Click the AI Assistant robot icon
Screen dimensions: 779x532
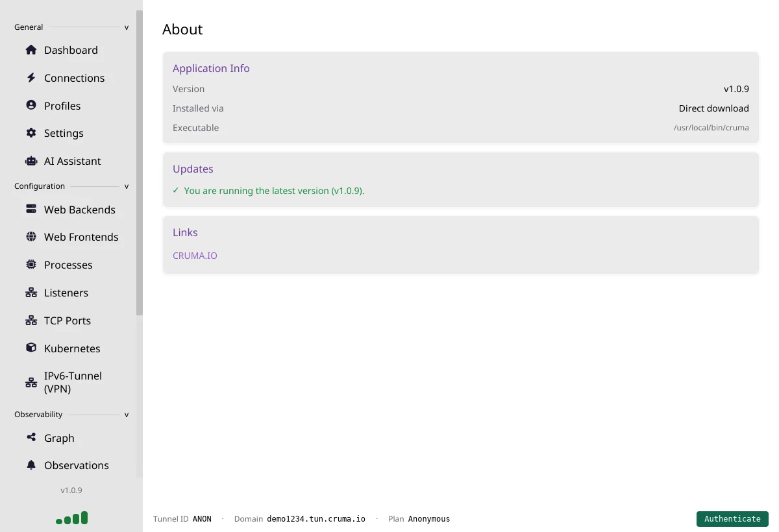(31, 161)
